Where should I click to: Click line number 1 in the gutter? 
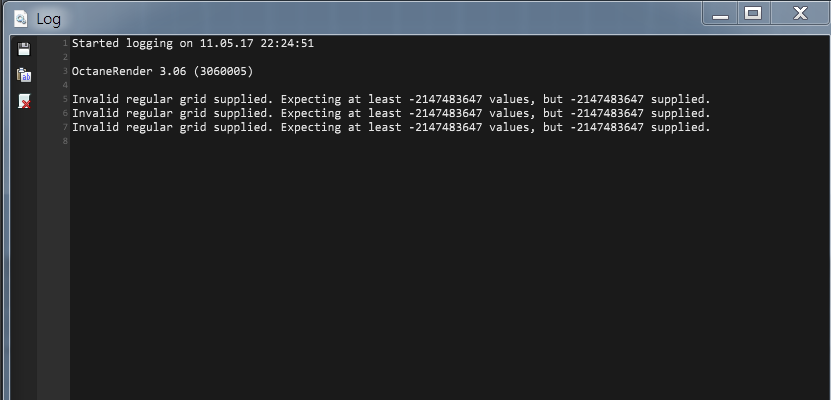point(64,43)
